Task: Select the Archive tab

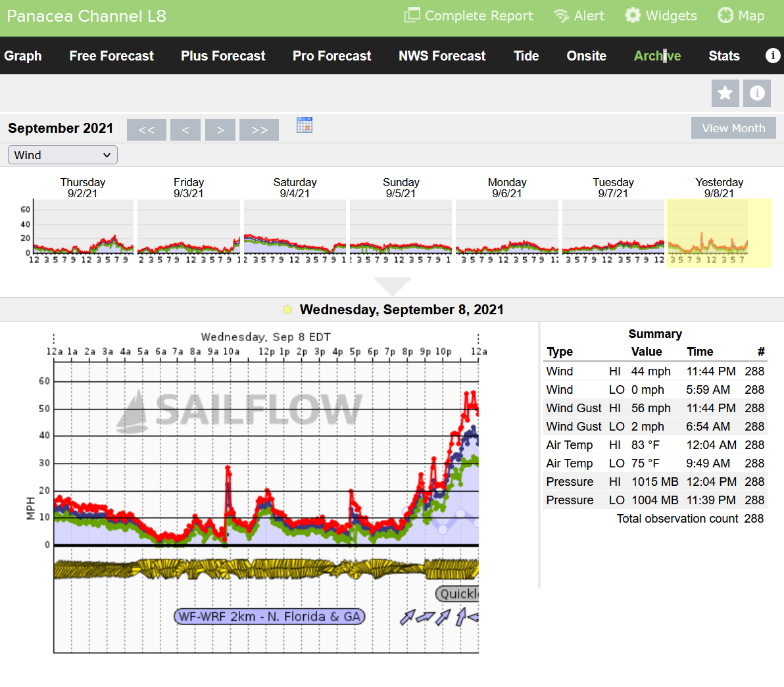Action: coord(657,56)
